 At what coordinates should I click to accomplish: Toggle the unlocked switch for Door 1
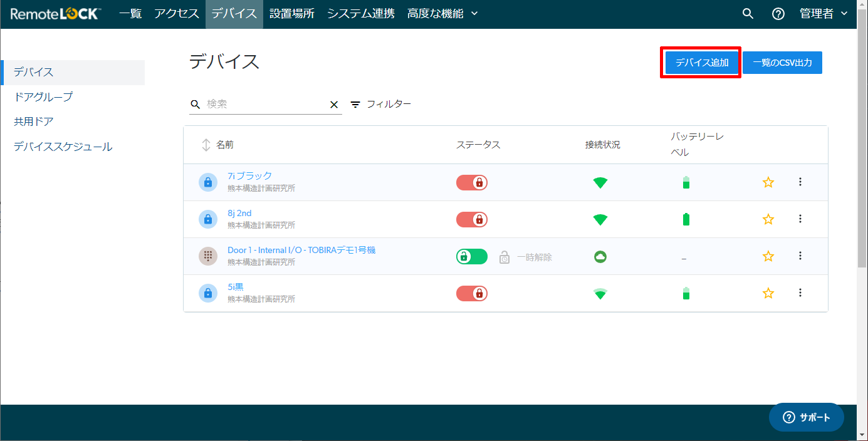point(472,256)
